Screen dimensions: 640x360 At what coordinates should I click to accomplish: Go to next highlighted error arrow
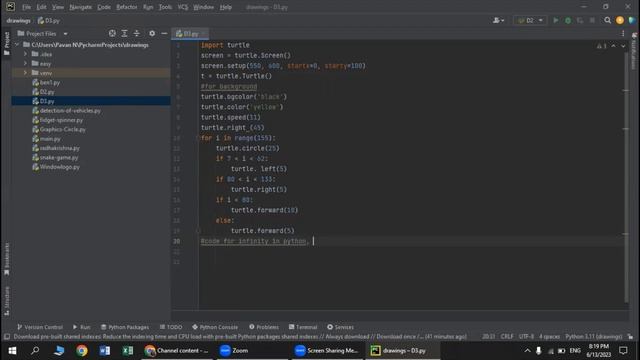pyautogui.click(x=623, y=46)
